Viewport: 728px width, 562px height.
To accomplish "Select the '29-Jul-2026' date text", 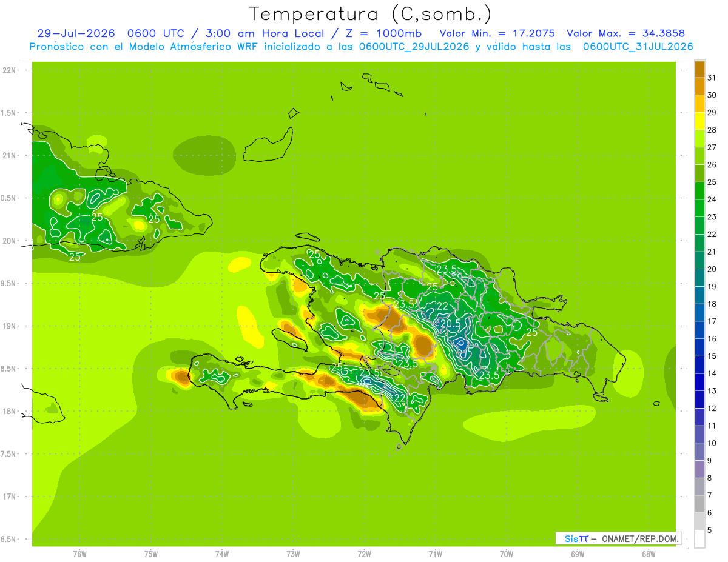I will coord(76,33).
